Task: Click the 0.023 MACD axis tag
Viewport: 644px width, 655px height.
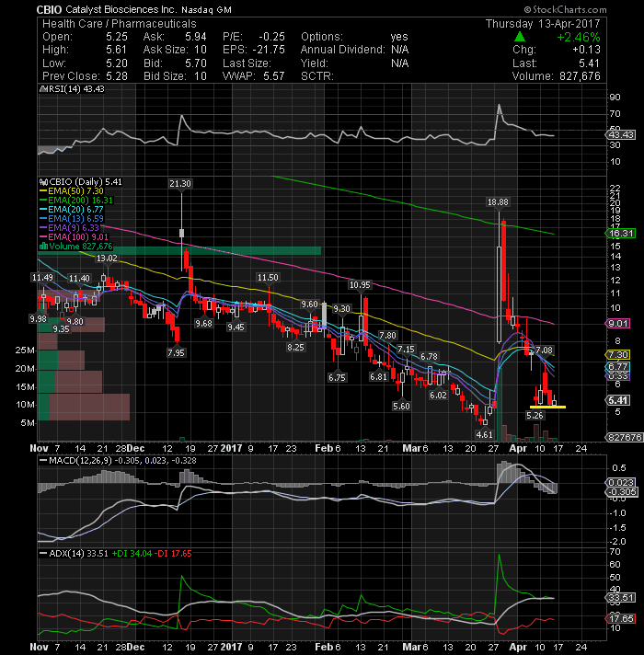Action: tap(621, 482)
